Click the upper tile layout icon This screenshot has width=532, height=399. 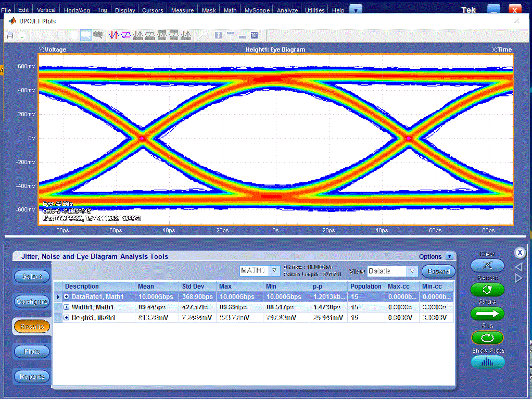point(231,33)
